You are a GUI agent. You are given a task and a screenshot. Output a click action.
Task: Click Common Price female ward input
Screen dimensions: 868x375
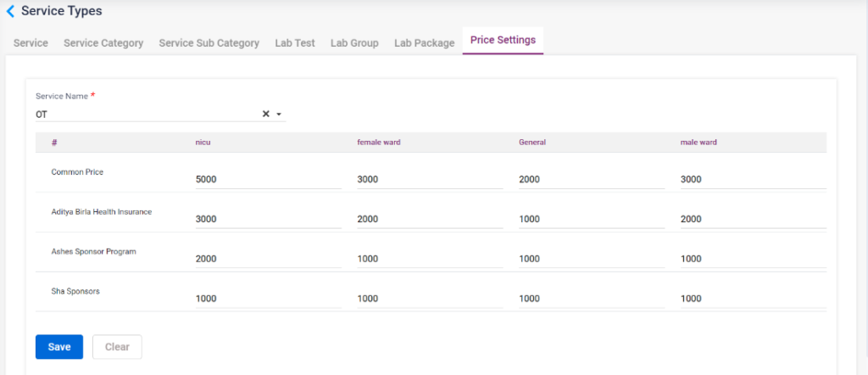430,180
